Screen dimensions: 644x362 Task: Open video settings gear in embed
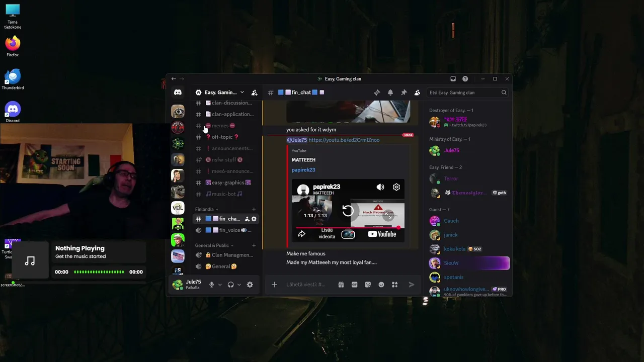pos(396,187)
